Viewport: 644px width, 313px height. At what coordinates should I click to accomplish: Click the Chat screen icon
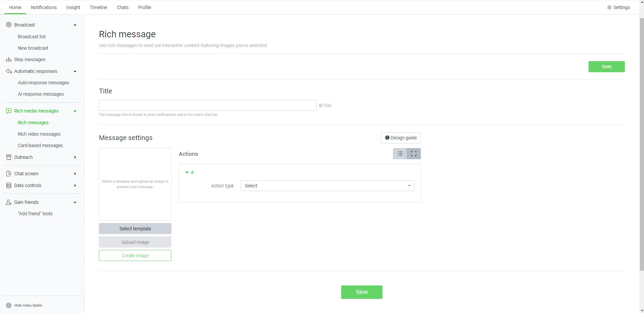pos(9,174)
